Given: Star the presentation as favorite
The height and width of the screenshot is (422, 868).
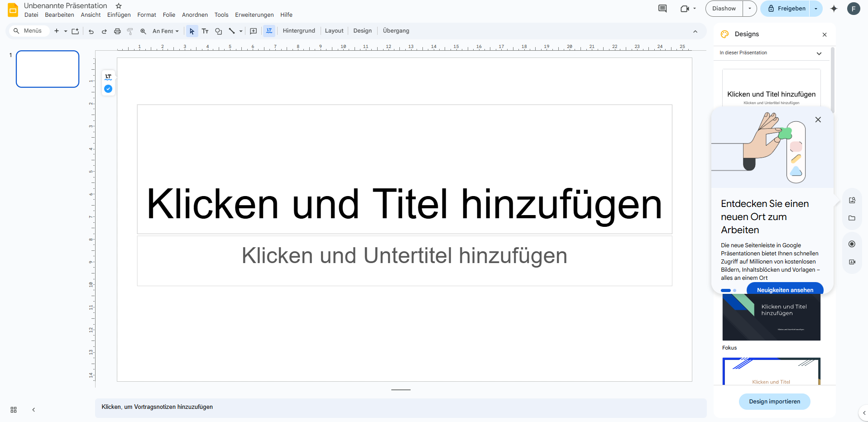Looking at the screenshot, I should (x=119, y=6).
